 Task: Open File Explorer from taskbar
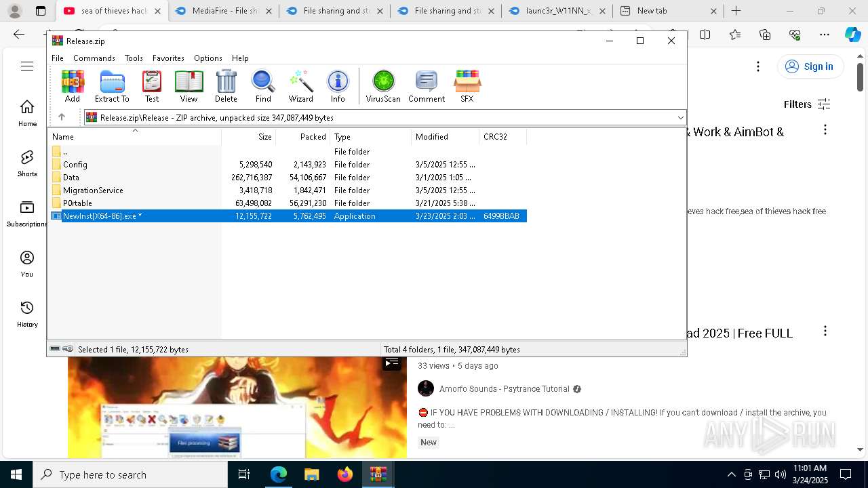point(312,474)
